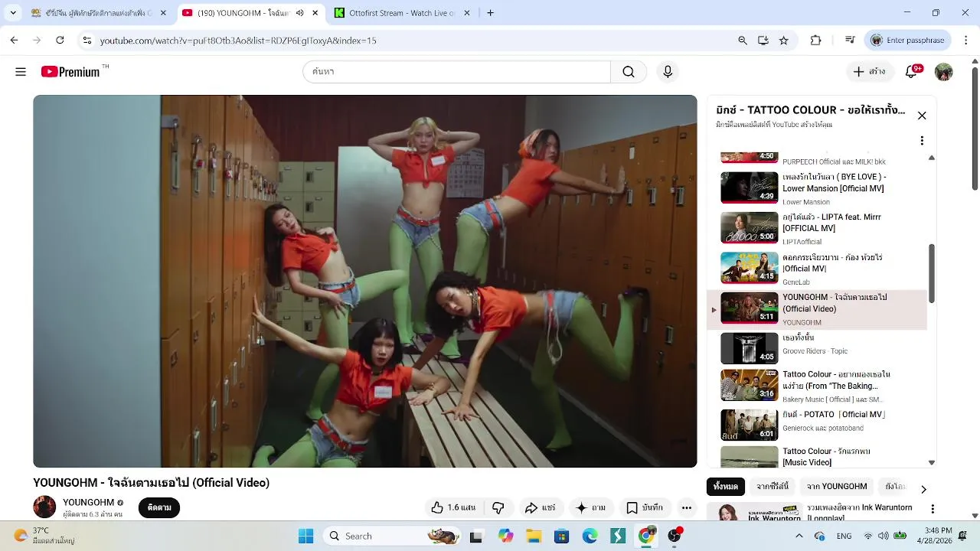
Task: Play ดอกกระเจียวบาน - ก้อง ห้วยไร่ video
Action: coord(817,269)
